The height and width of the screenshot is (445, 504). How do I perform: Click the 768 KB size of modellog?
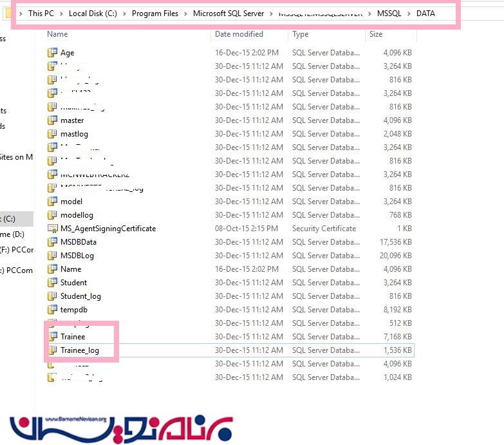[400, 215]
